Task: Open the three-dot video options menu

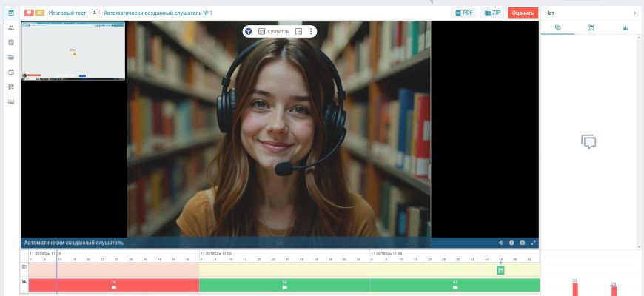Action: (x=311, y=31)
